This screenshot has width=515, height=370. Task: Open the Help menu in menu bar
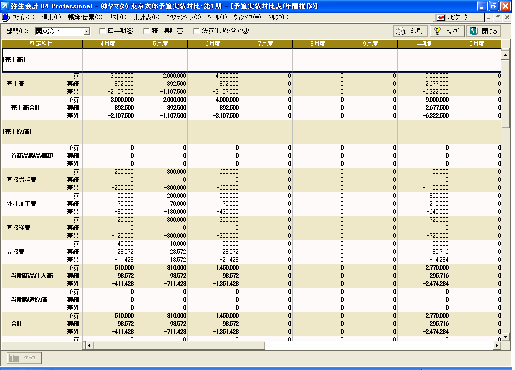pos(278,17)
